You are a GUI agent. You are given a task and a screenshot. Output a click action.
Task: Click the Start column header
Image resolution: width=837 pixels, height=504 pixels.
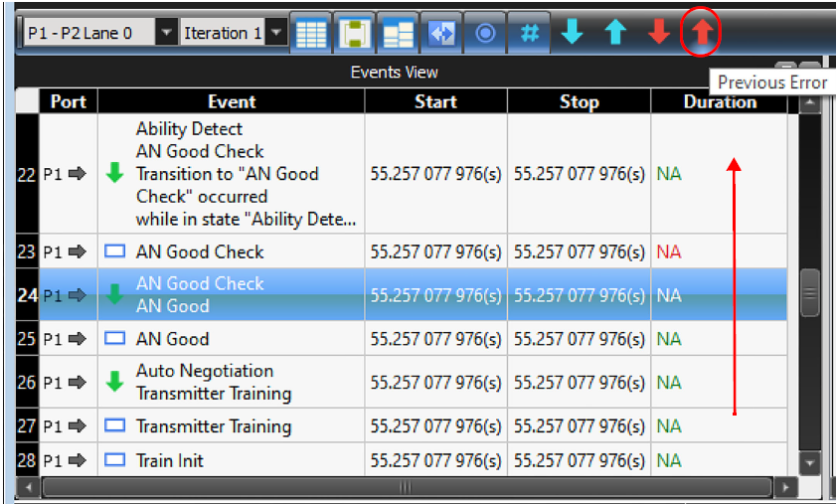pos(435,101)
